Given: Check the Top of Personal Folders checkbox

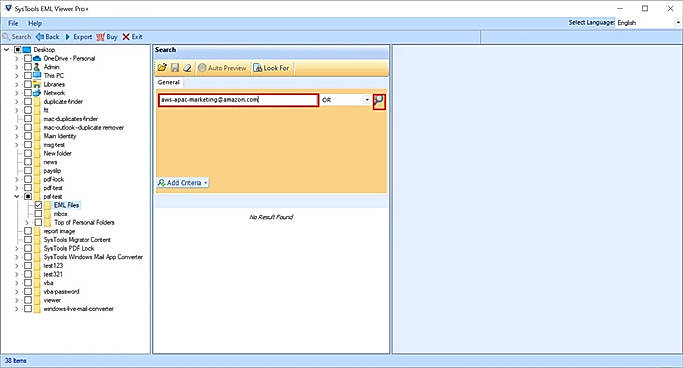Looking at the screenshot, I should (x=38, y=223).
